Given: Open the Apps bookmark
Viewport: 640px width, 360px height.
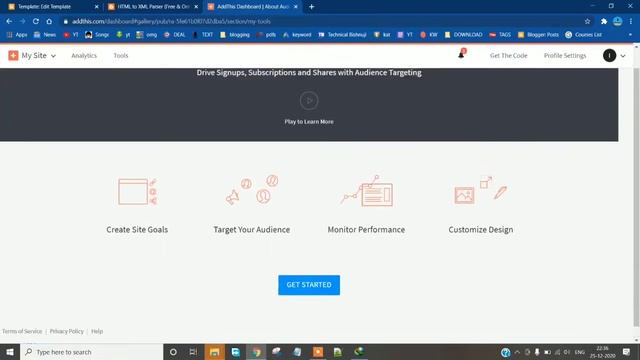Looking at the screenshot, I should pos(17,35).
